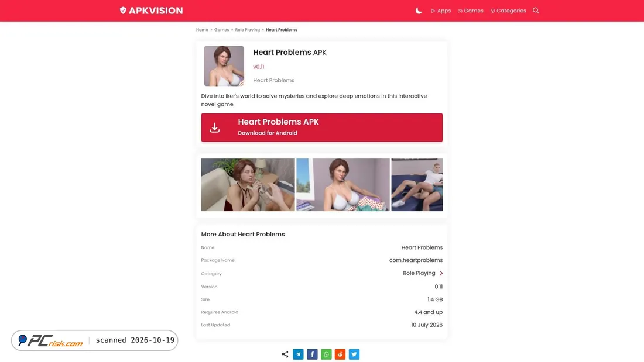Screen dimensions: 644x362
Task: Click the Heart Problems APK title
Action: pyautogui.click(x=290, y=53)
